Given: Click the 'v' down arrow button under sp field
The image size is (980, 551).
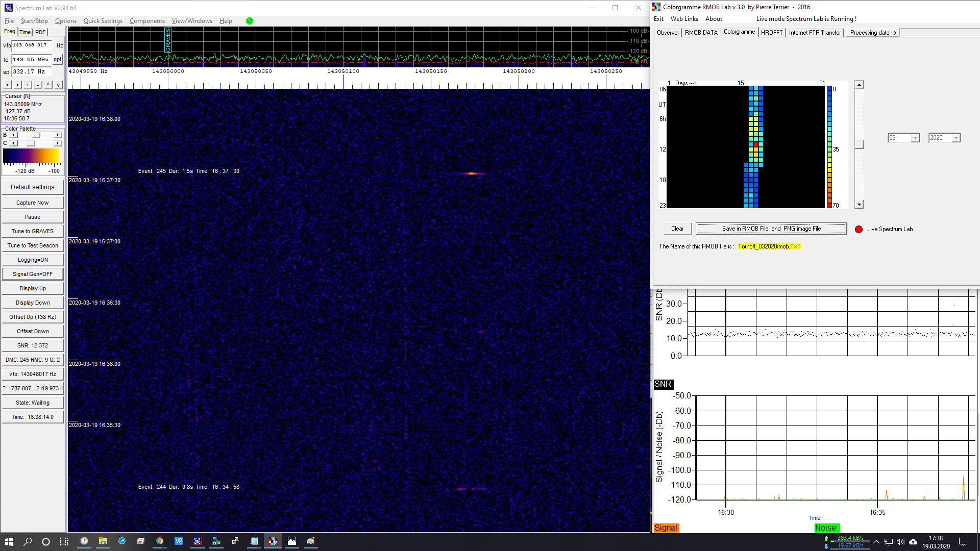Looking at the screenshot, I should 58,85.
